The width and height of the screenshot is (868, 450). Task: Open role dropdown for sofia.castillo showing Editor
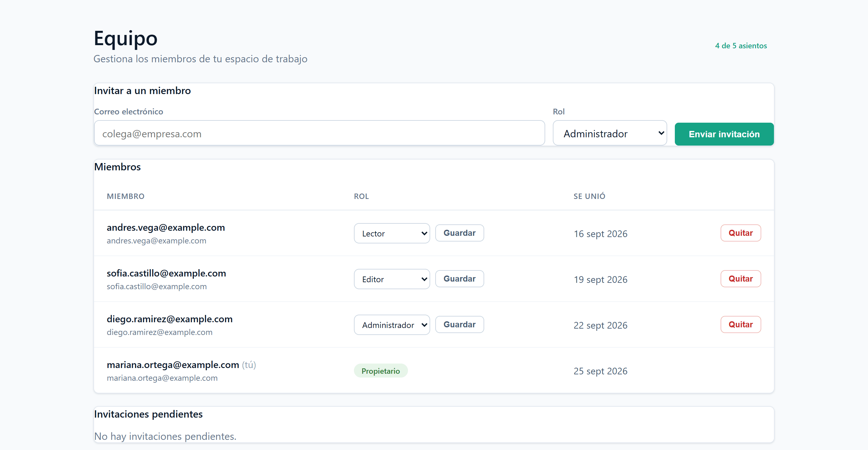[391, 279]
